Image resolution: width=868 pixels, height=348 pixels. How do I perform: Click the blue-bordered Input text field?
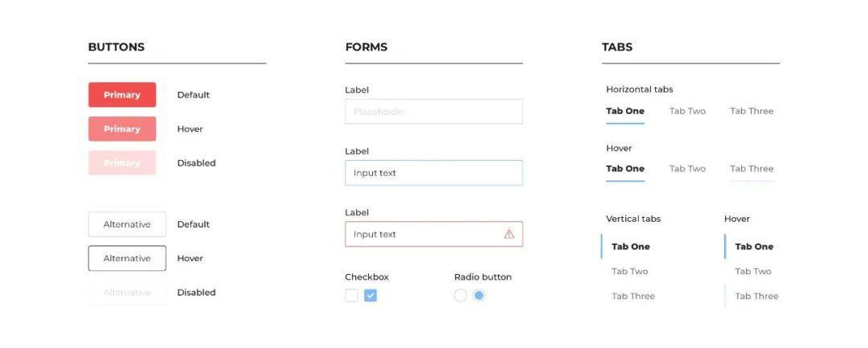tap(433, 173)
